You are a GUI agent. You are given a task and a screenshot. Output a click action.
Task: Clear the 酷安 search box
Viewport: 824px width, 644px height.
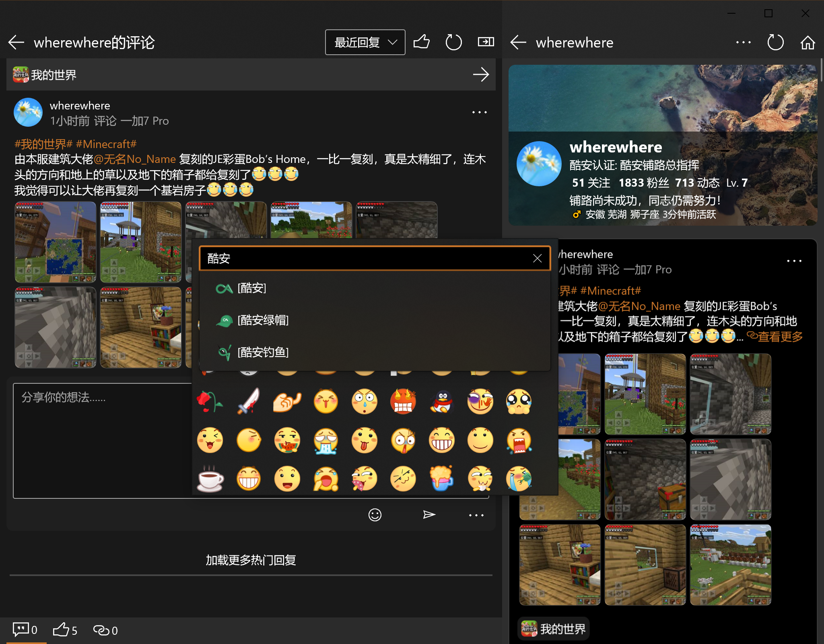tap(537, 259)
